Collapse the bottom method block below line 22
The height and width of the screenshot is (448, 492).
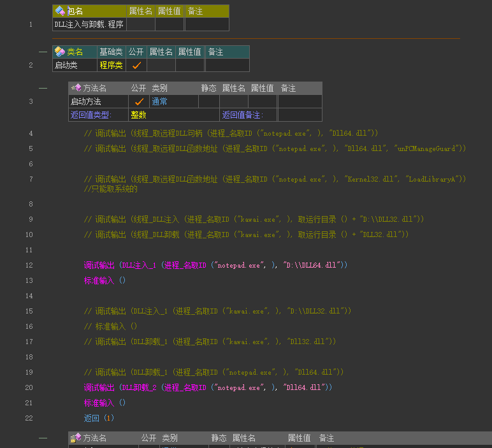coord(43,438)
